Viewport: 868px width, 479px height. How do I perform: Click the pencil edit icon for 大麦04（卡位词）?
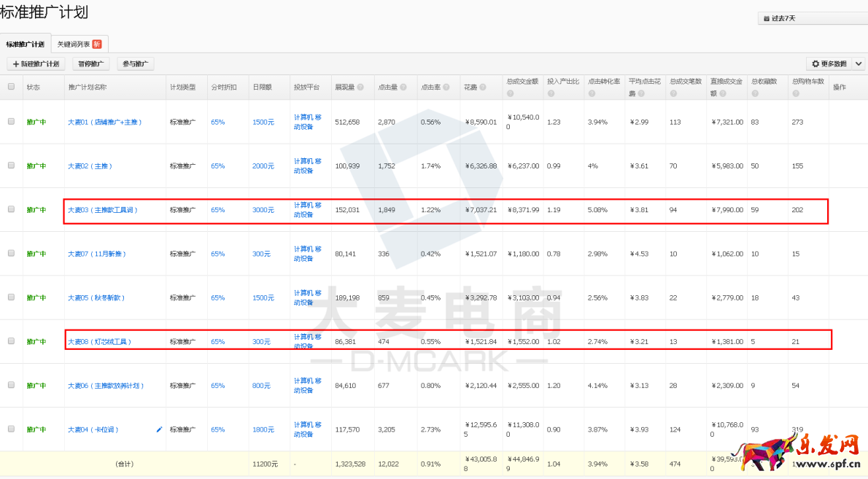tap(160, 429)
